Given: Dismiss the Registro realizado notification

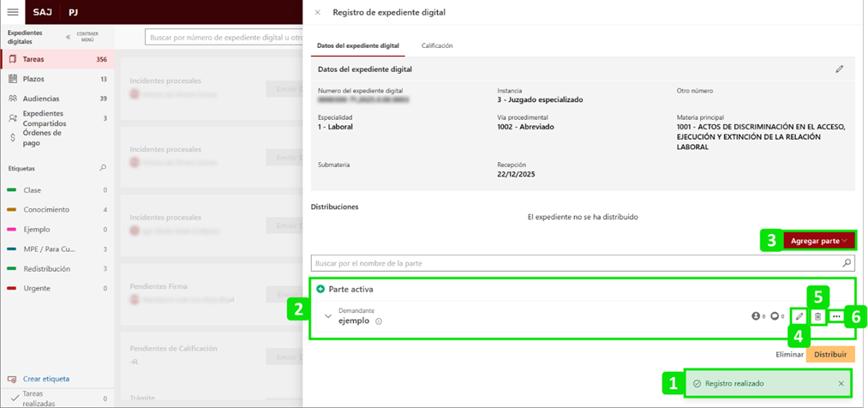Looking at the screenshot, I should 841,383.
